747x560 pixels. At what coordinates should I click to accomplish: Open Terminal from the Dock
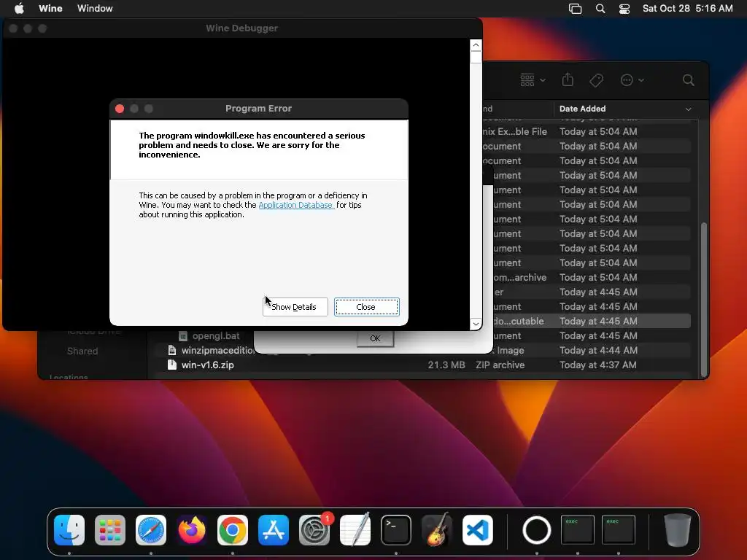(x=396, y=530)
